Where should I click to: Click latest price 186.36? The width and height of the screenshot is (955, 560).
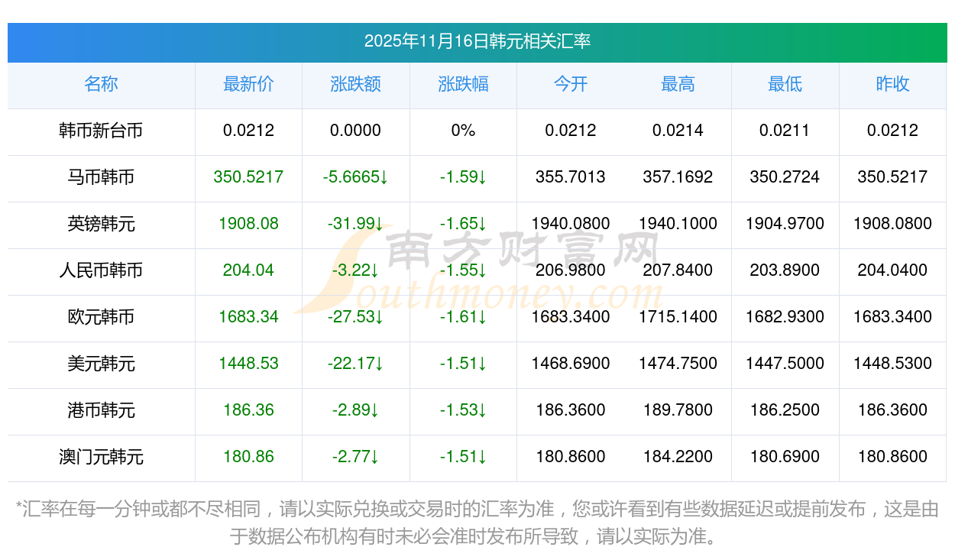[248, 410]
